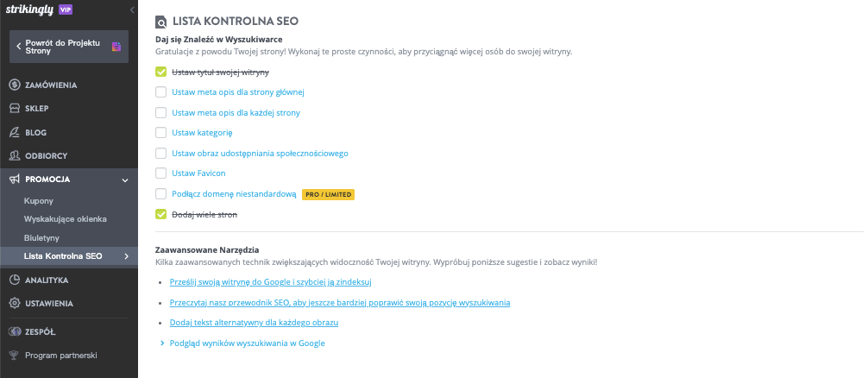
Task: Collapse the sidebar with top arrow
Action: [132, 9]
